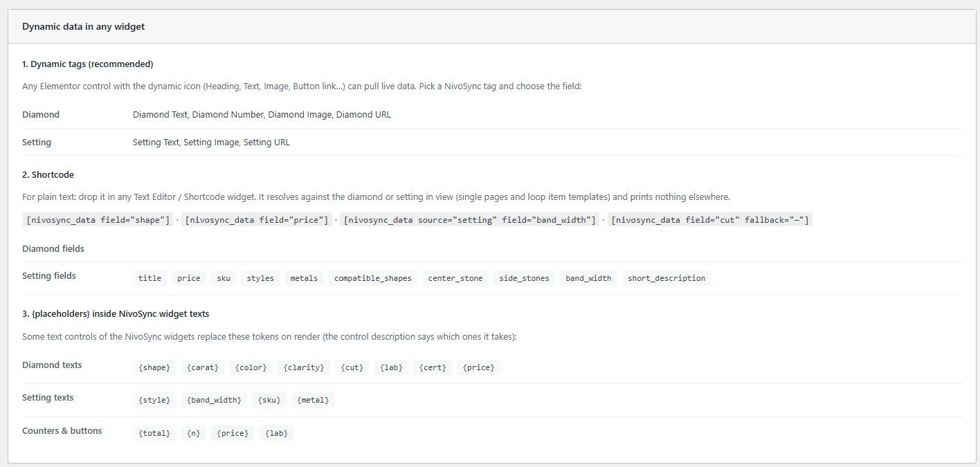Screen dimensions: 980x467
Task: Click the "styles" chip in Setting fields
Action: (260, 278)
